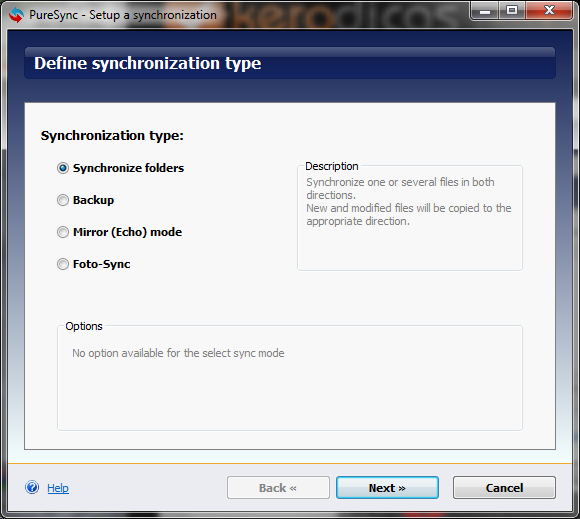Select the Synchronize folders option
Image resolution: width=580 pixels, height=519 pixels.
click(120, 168)
